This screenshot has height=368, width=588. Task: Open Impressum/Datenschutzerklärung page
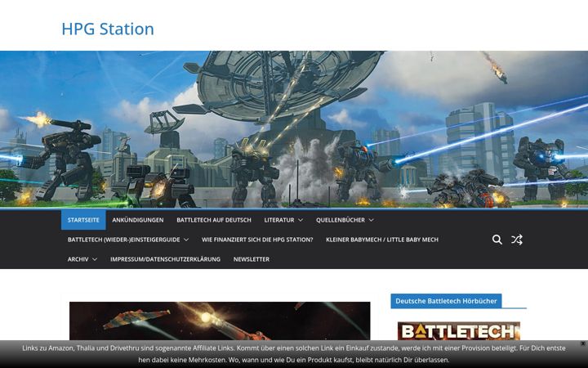[x=165, y=259]
